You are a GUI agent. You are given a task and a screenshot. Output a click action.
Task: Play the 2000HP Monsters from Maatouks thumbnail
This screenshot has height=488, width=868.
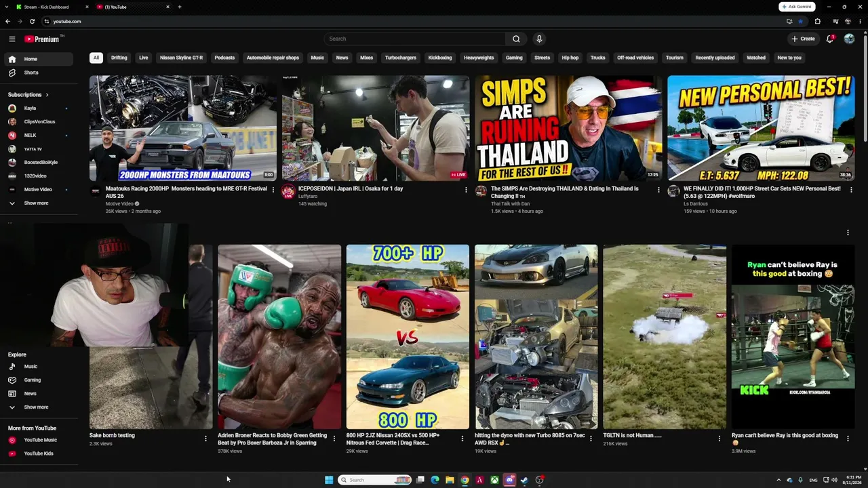point(183,128)
